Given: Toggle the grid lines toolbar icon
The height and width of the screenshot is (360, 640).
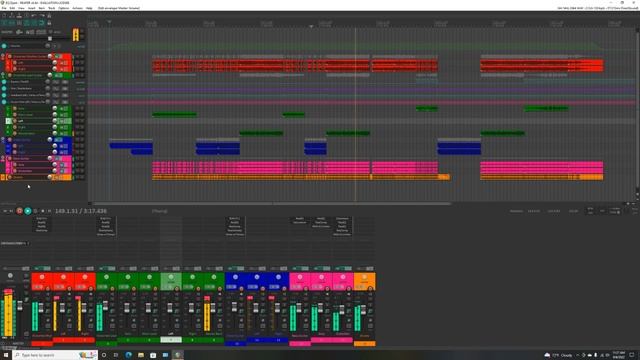Looking at the screenshot, I should tap(34, 23).
